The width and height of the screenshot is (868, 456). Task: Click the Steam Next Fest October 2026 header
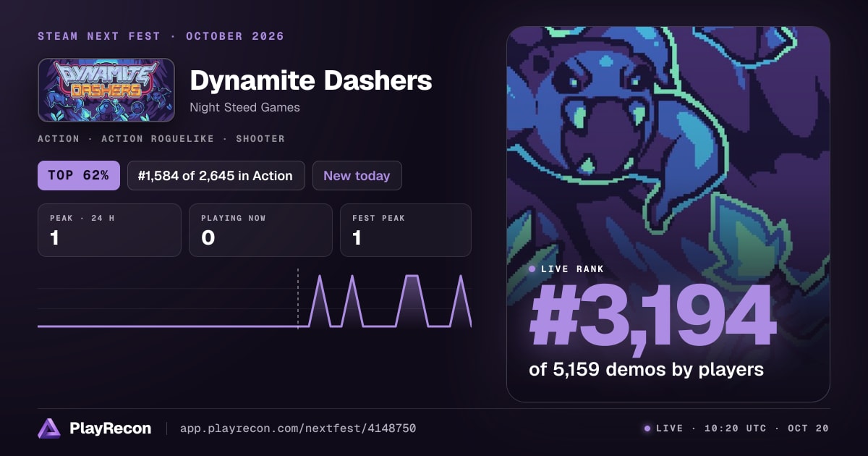click(161, 36)
